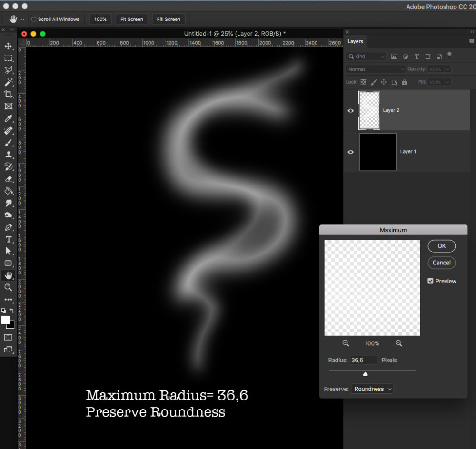
Task: Hide Layer 1 visibility
Action: (x=351, y=152)
